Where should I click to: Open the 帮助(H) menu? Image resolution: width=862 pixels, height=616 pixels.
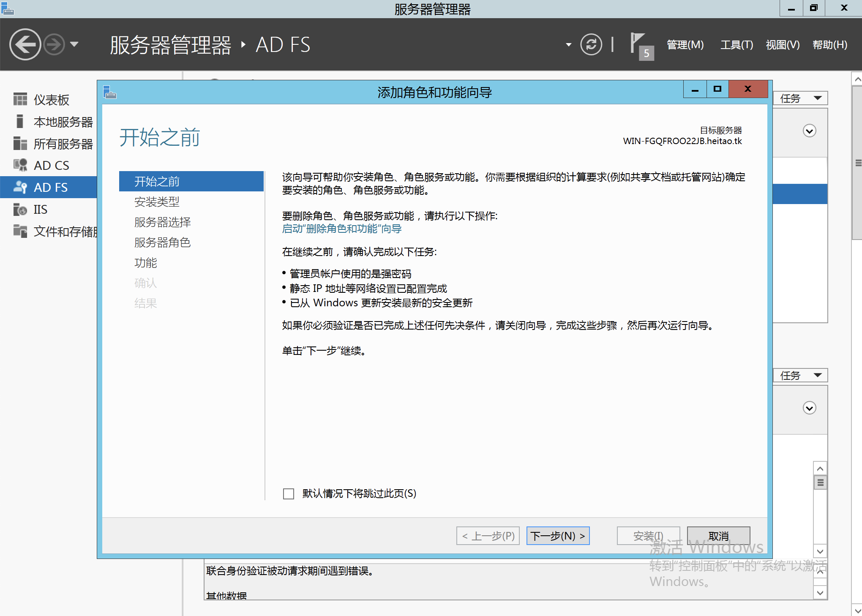click(830, 45)
